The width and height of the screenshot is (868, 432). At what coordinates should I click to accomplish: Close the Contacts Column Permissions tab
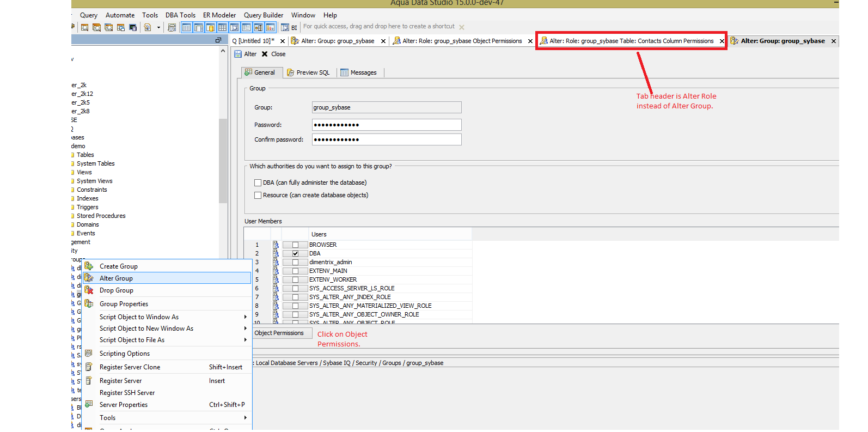tap(722, 41)
